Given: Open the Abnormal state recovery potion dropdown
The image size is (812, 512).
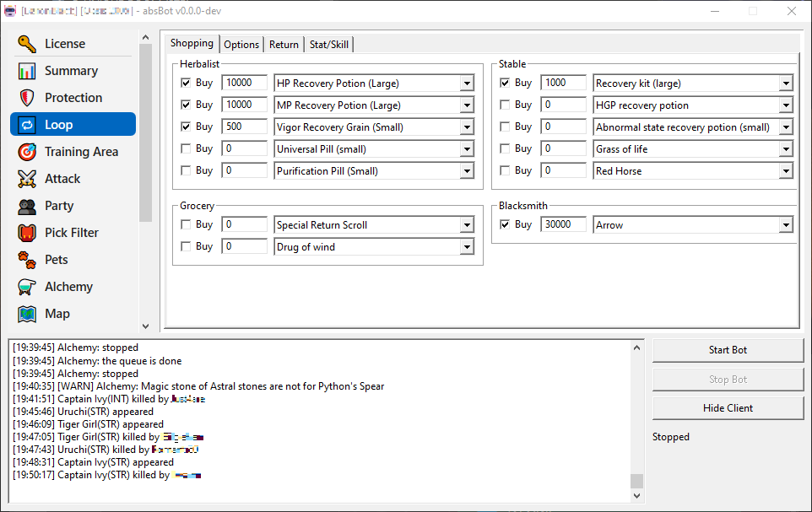Looking at the screenshot, I should click(786, 127).
